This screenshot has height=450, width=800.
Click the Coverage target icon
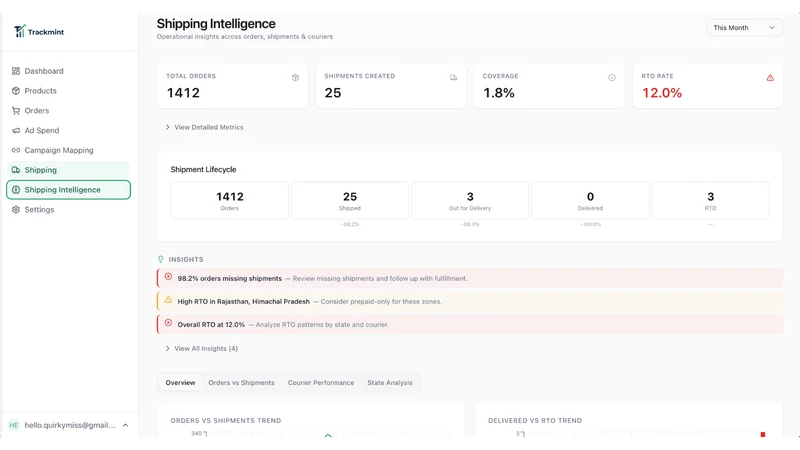click(612, 78)
